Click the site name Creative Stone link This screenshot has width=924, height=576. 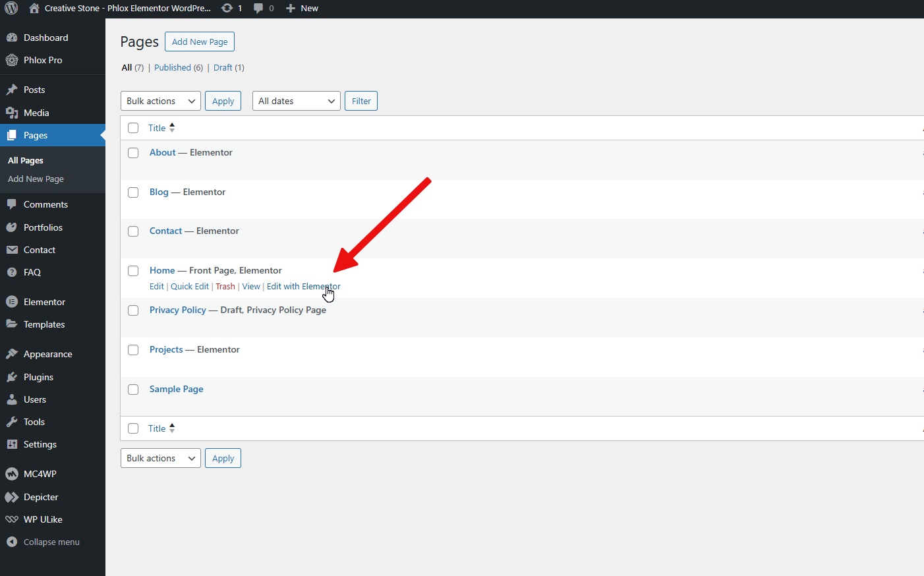coord(128,9)
